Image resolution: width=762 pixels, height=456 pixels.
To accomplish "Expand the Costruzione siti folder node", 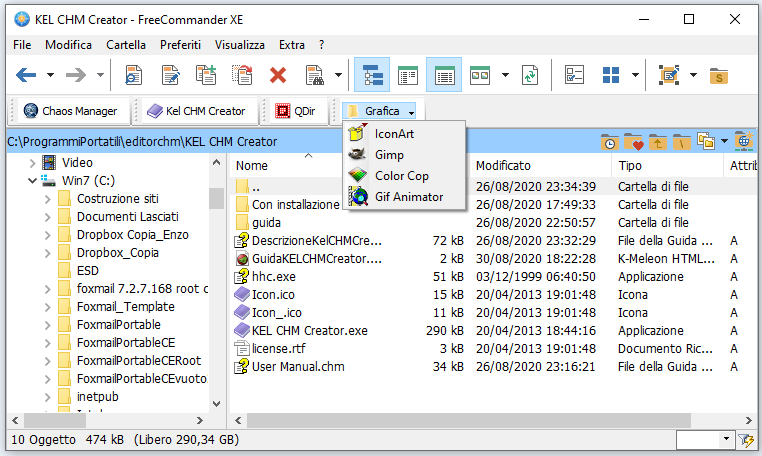I will pos(48,199).
